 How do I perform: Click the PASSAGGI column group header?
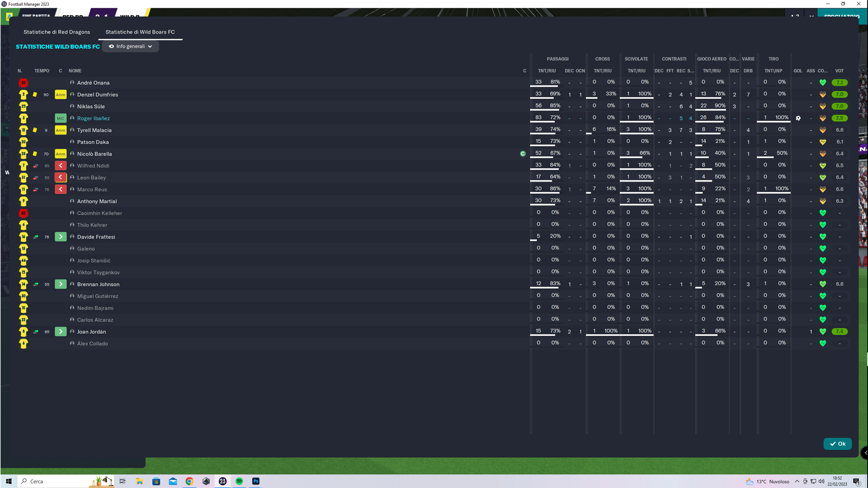(557, 59)
